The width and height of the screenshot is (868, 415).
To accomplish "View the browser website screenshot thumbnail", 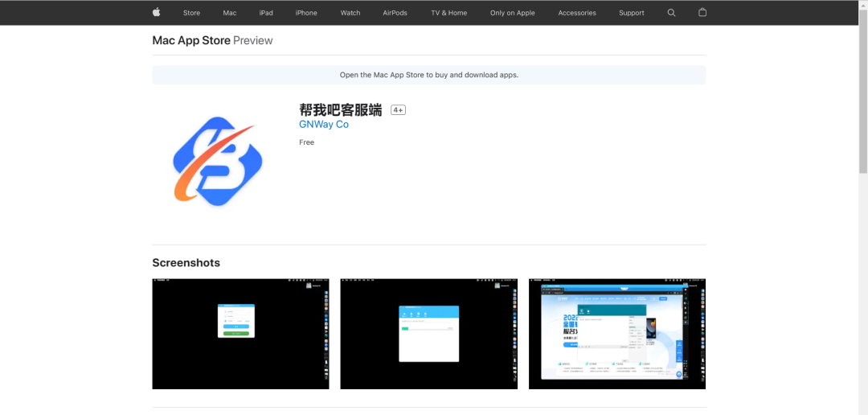I will 617,334.
